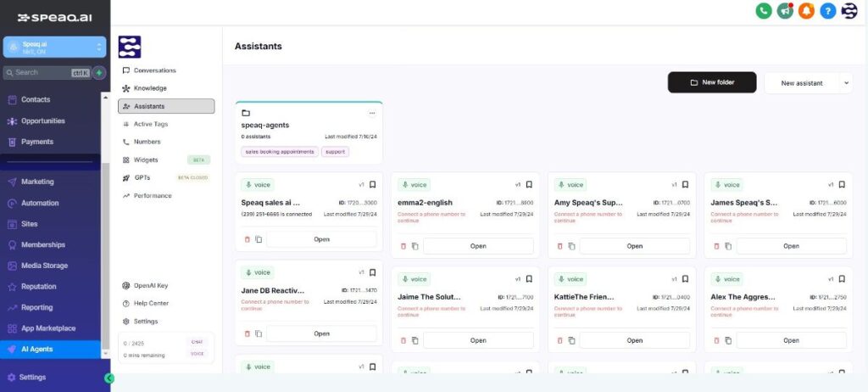Bookmark the James Speaq's assistant
Screen dimensions: 868x392
[842, 185]
